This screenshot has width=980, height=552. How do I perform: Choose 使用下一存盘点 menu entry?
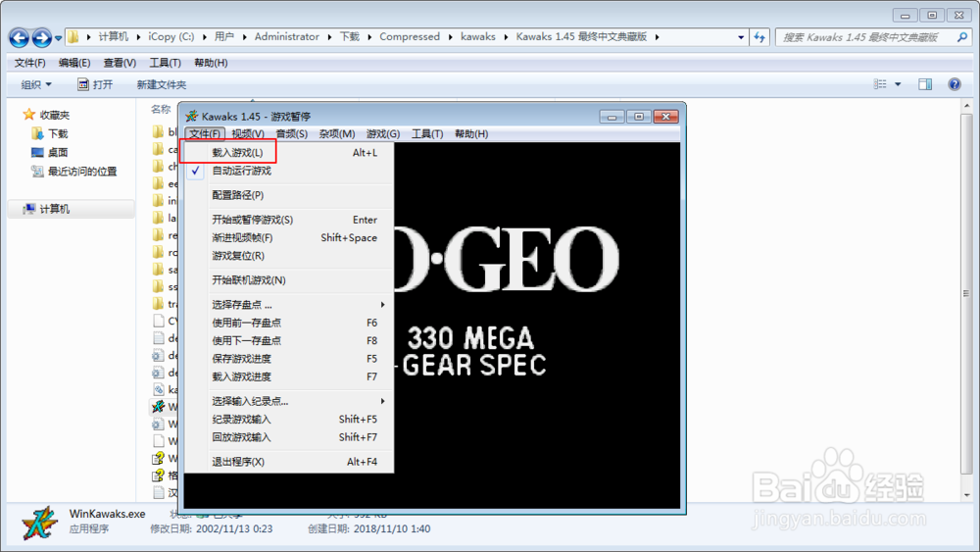pos(288,340)
